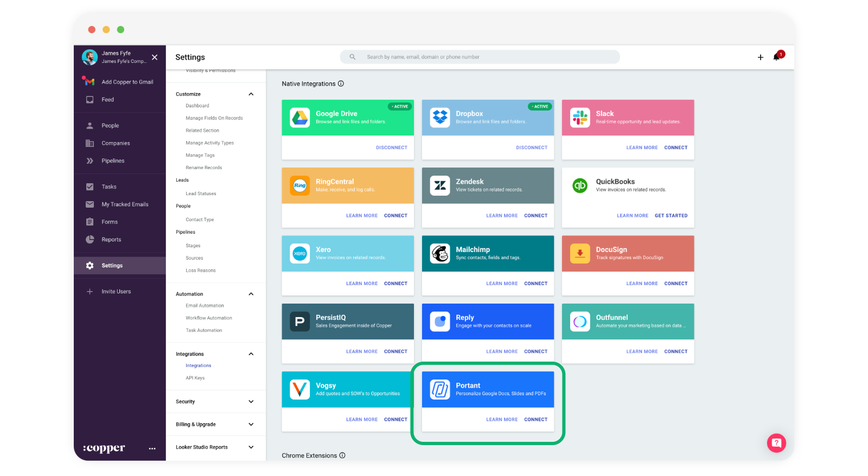Open Pipelines in the left sidebar

click(113, 161)
